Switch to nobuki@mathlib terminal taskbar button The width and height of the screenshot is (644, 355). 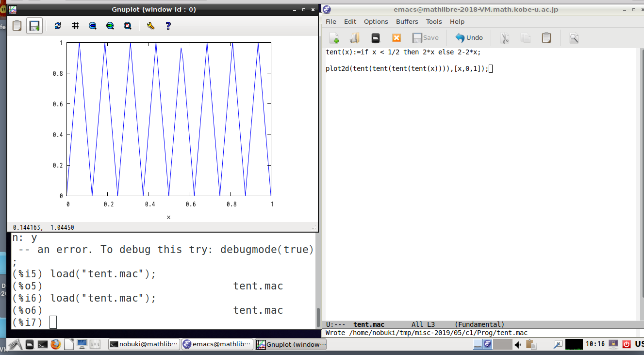point(144,344)
